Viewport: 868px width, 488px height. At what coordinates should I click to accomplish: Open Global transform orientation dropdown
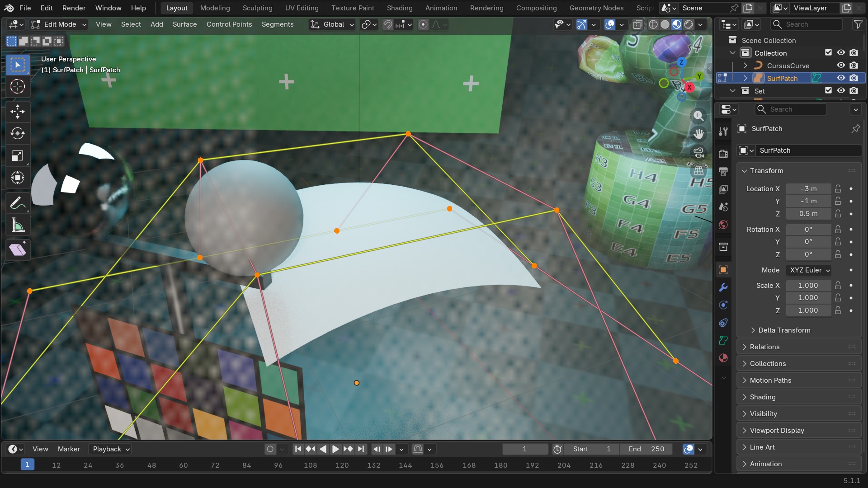tap(332, 24)
